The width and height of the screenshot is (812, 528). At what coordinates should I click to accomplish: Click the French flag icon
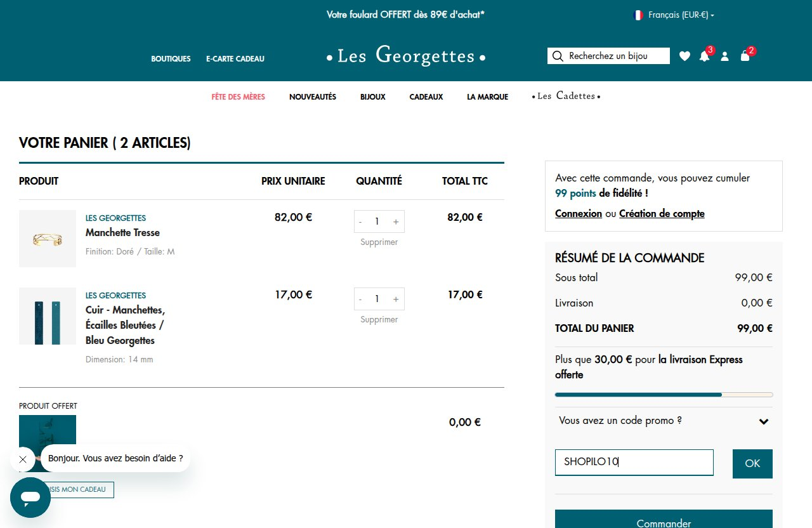638,15
